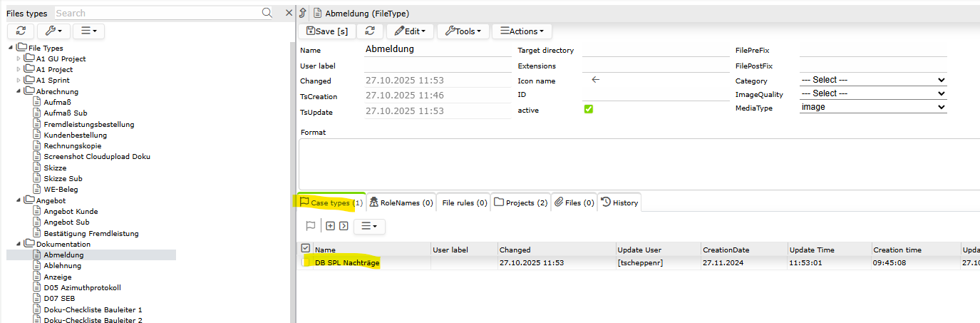The width and height of the screenshot is (980, 323).
Task: Save the file type with Save [s]
Action: tap(327, 31)
